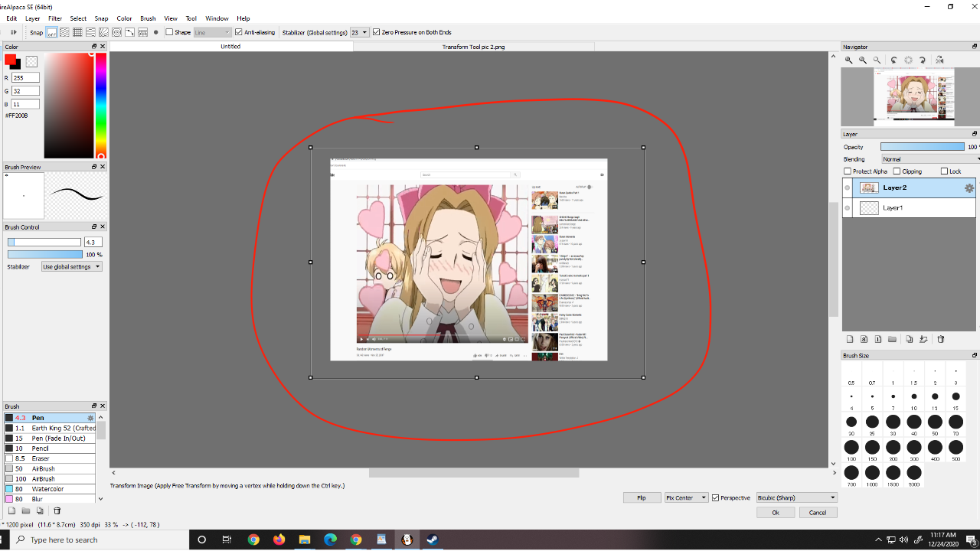Screen dimensions: 980x551
Task: Switch to Transform Tool pic 2.png tab
Action: point(473,47)
